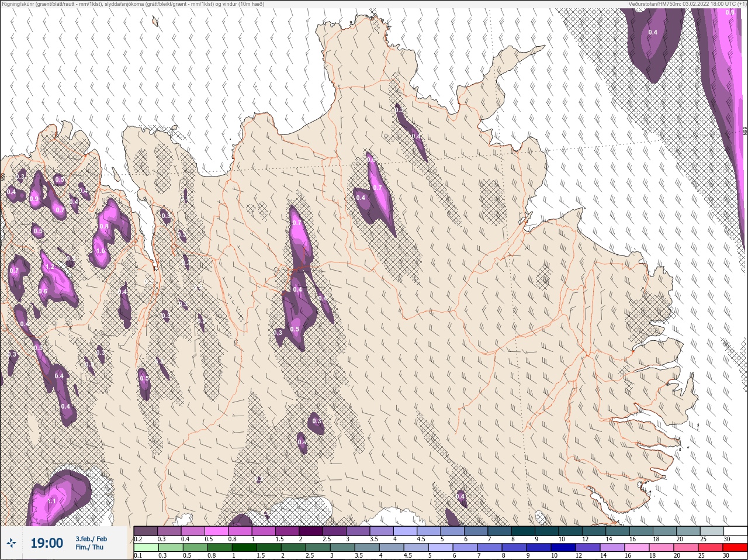Pick upper legend swatch between 9 and 10
Image resolution: width=748 pixels, height=560 pixels.
(548, 531)
